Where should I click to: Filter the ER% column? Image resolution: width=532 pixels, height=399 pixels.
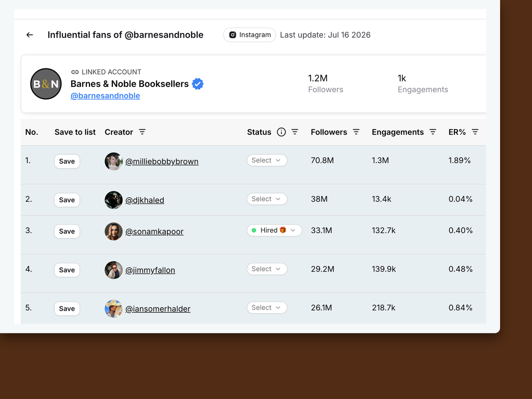pyautogui.click(x=475, y=132)
